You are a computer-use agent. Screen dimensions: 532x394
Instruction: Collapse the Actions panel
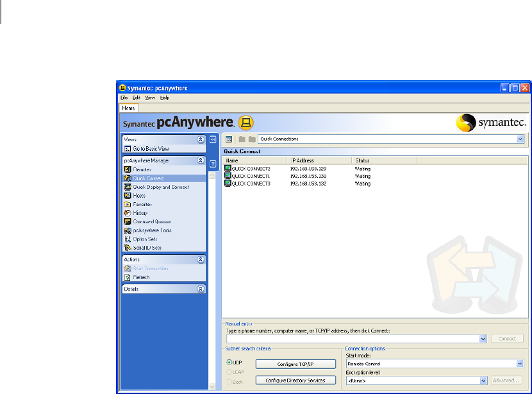[x=201, y=259]
